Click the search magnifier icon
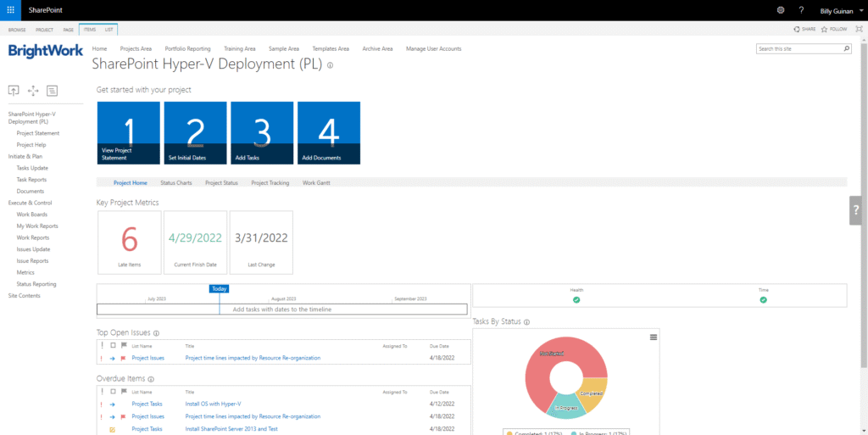The width and height of the screenshot is (868, 435). click(x=846, y=49)
